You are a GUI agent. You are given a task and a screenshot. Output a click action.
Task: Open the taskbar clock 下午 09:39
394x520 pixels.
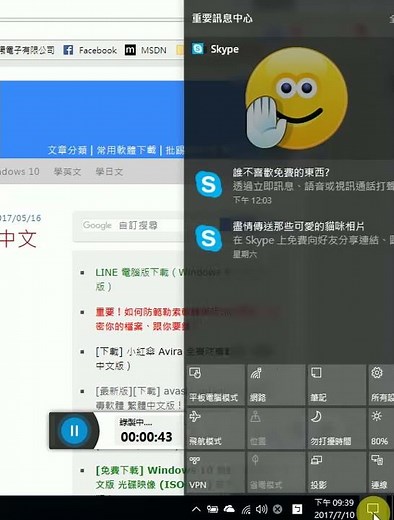[x=334, y=508]
